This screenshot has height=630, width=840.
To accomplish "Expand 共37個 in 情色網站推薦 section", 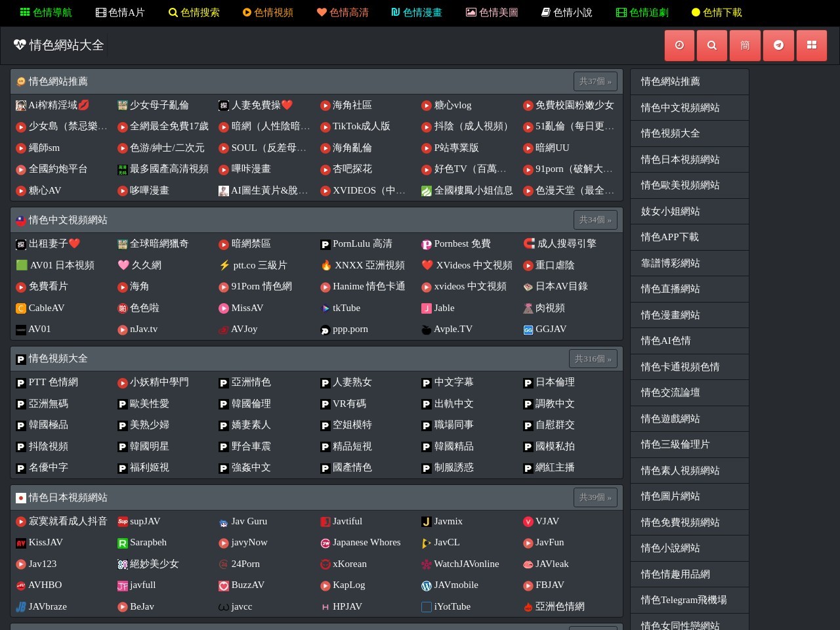I will pos(595,81).
